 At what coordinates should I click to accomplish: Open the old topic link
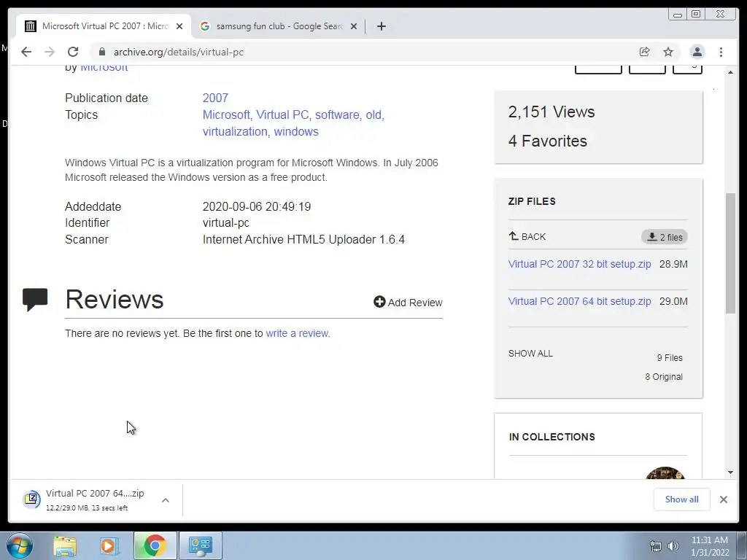[374, 114]
